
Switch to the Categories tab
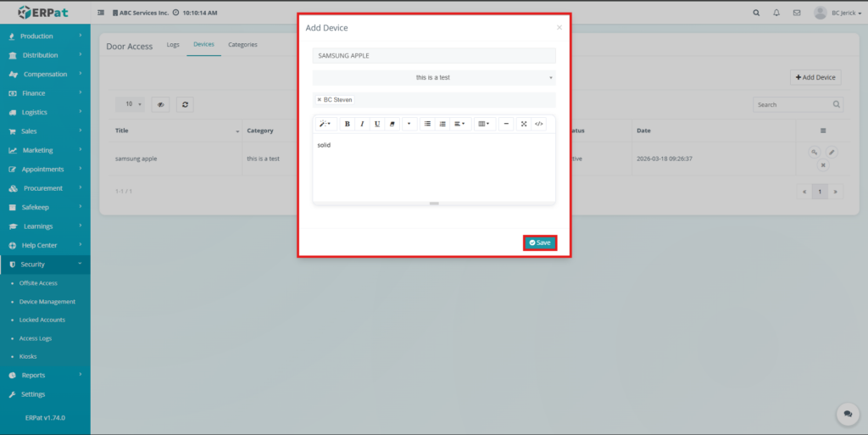click(242, 44)
